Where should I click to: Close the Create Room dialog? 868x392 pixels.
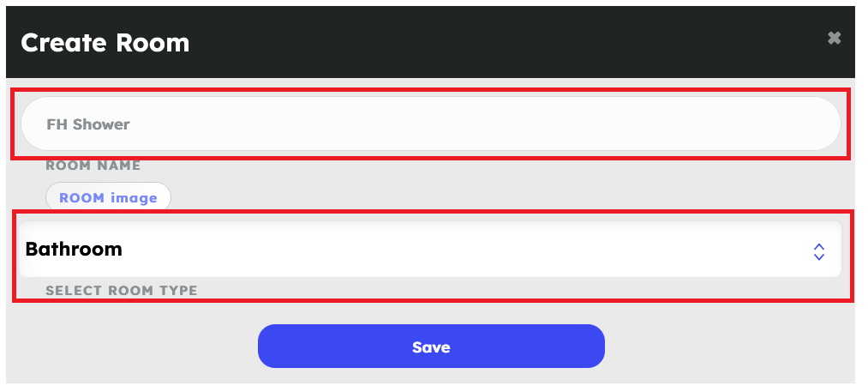[x=834, y=38]
